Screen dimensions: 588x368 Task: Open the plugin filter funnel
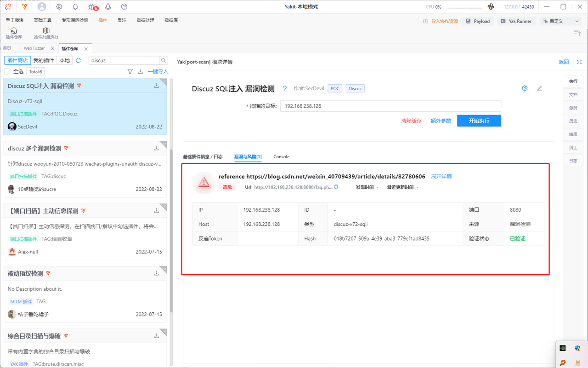coord(130,71)
